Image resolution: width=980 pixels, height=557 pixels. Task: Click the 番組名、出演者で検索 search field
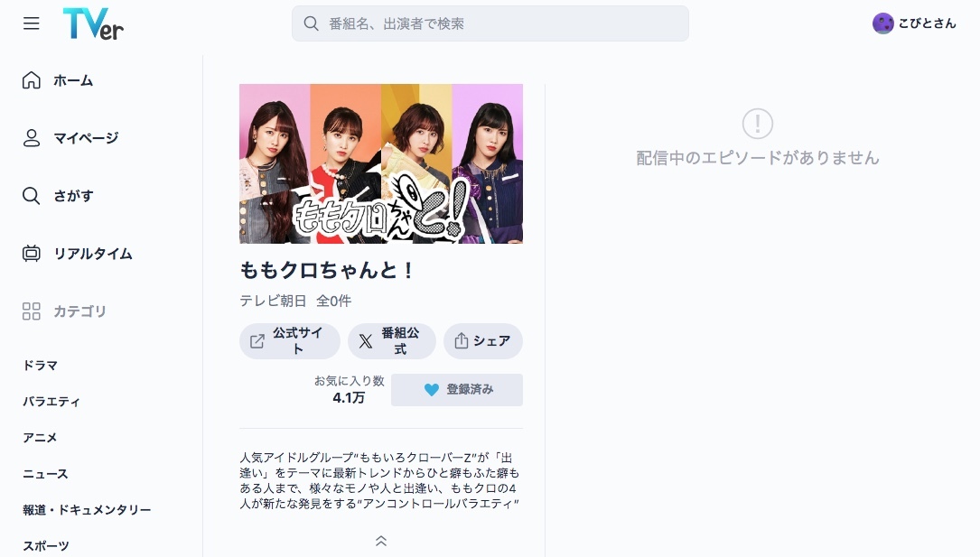point(490,23)
